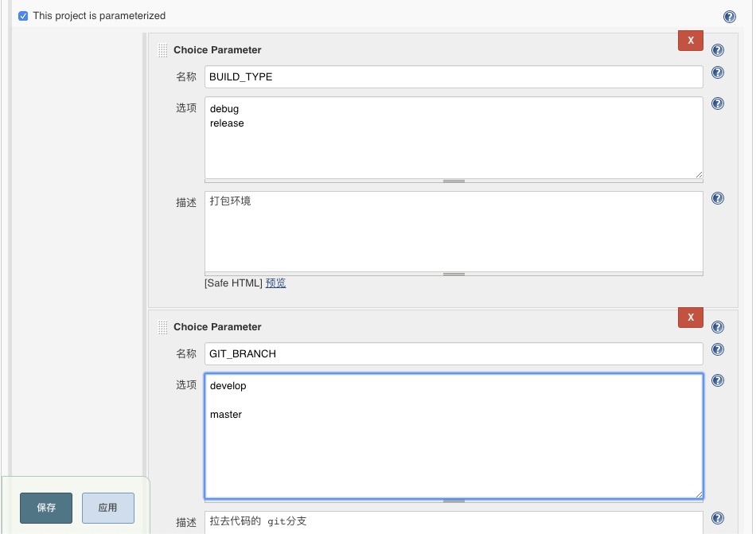Viewport: 756px width, 534px height.
Task: Click 应用 button to apply changes
Action: click(108, 508)
